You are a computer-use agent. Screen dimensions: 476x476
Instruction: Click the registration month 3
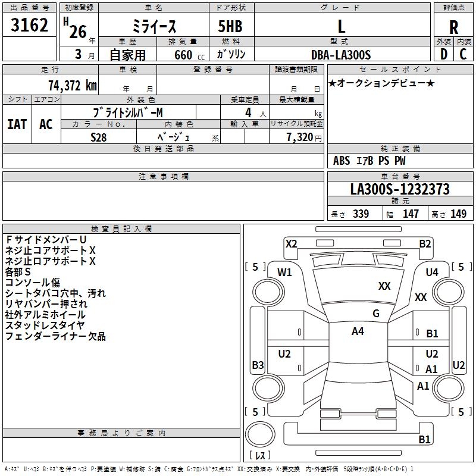(x=79, y=54)
